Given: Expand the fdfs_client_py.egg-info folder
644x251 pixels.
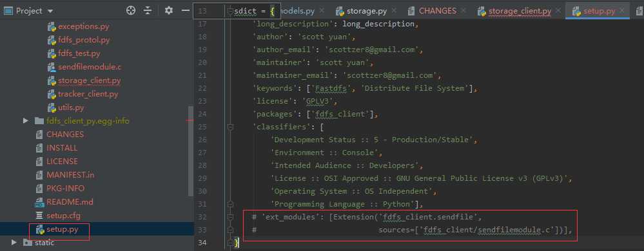Looking at the screenshot, I should pos(26,121).
